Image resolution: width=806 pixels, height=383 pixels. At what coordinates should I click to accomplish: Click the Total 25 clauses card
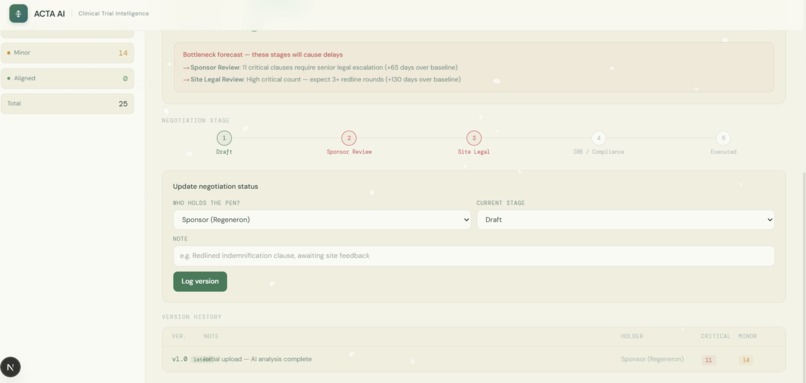tap(67, 103)
